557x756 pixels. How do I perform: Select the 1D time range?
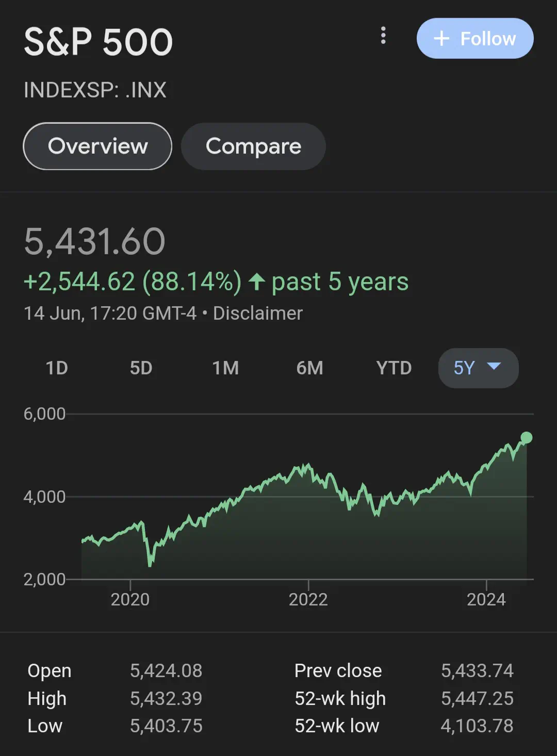[57, 368]
